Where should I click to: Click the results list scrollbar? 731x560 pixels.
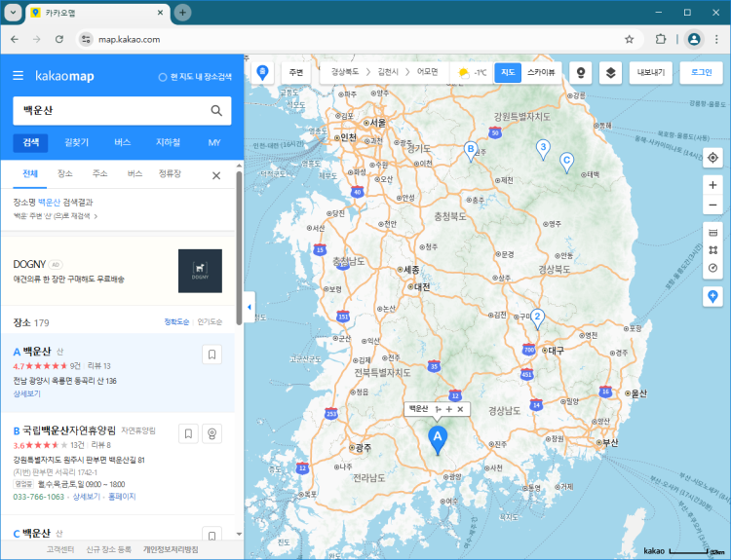(x=239, y=247)
